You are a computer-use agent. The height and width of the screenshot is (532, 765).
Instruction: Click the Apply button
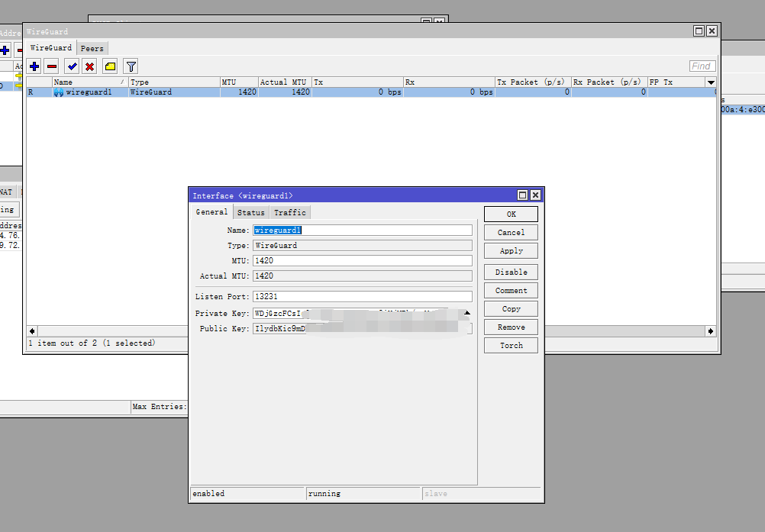(x=511, y=251)
